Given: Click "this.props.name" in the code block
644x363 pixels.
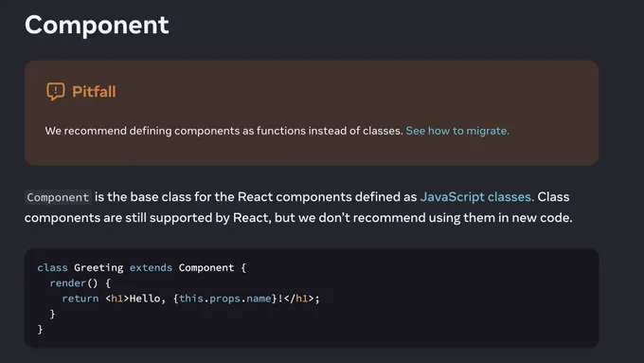Looking at the screenshot, I should click(225, 299).
